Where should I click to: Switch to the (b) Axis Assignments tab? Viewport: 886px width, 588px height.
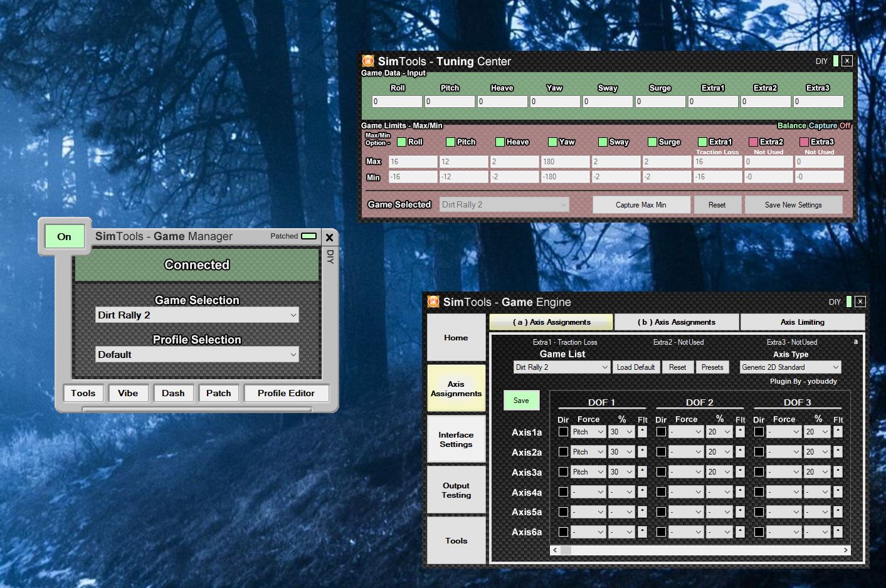click(677, 322)
